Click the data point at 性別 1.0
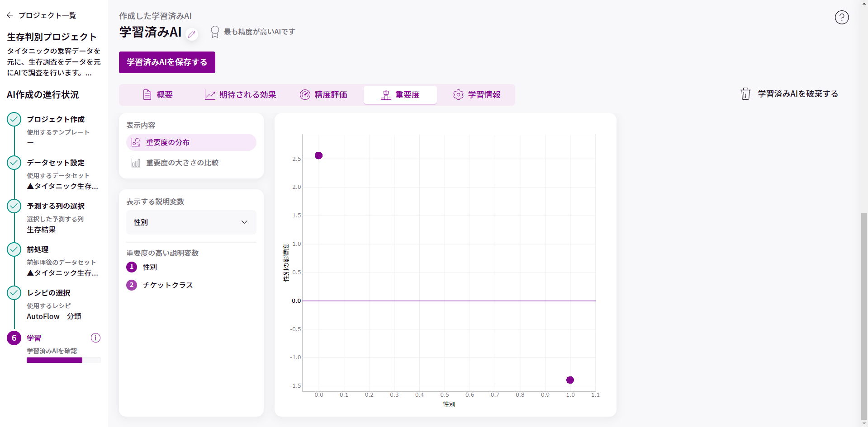Screen dimensions: 868x427 pos(570,380)
